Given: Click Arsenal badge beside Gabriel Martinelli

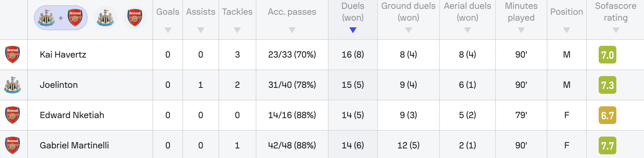Looking at the screenshot, I should [x=13, y=145].
